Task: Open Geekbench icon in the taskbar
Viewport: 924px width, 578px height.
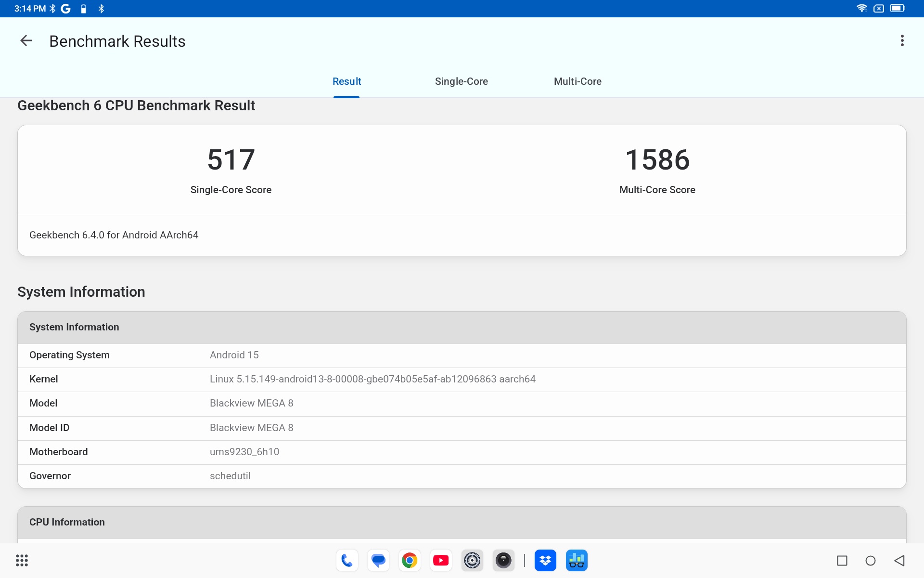Action: click(x=577, y=561)
